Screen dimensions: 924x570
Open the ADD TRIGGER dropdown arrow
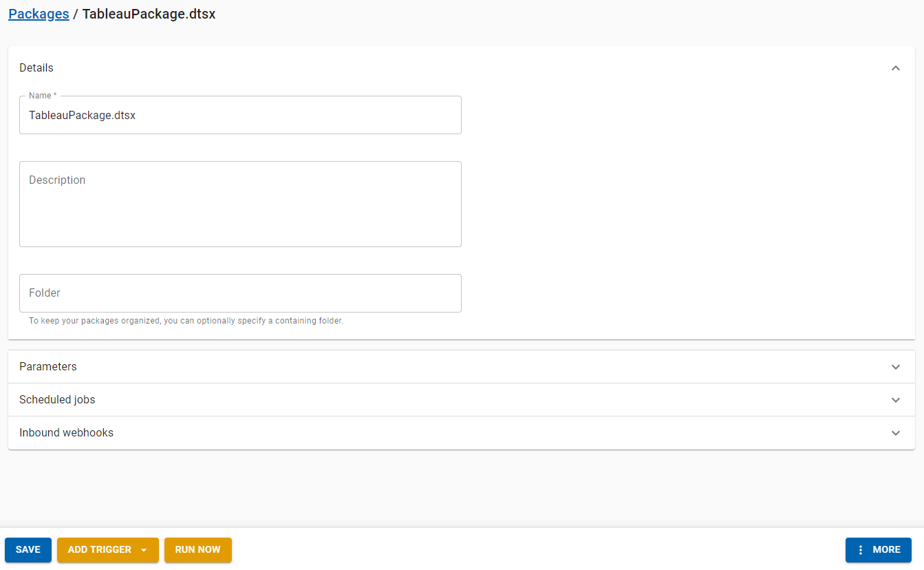tap(144, 551)
